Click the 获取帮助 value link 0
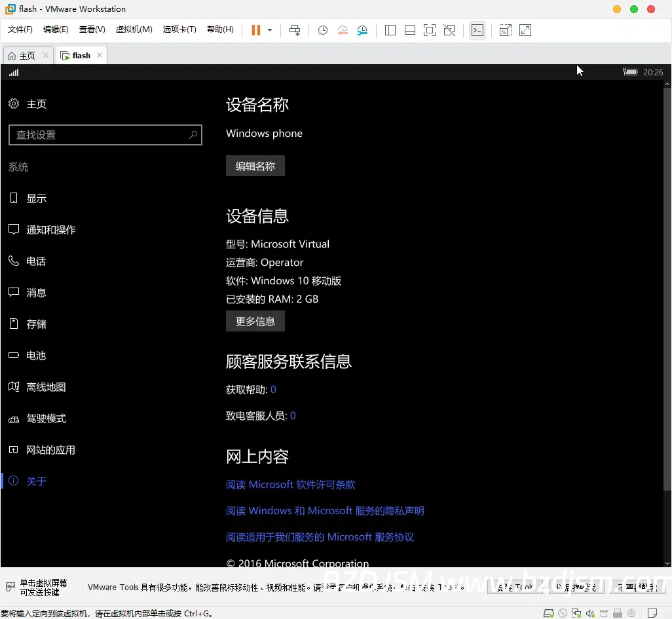This screenshot has width=672, height=619. pos(273,389)
